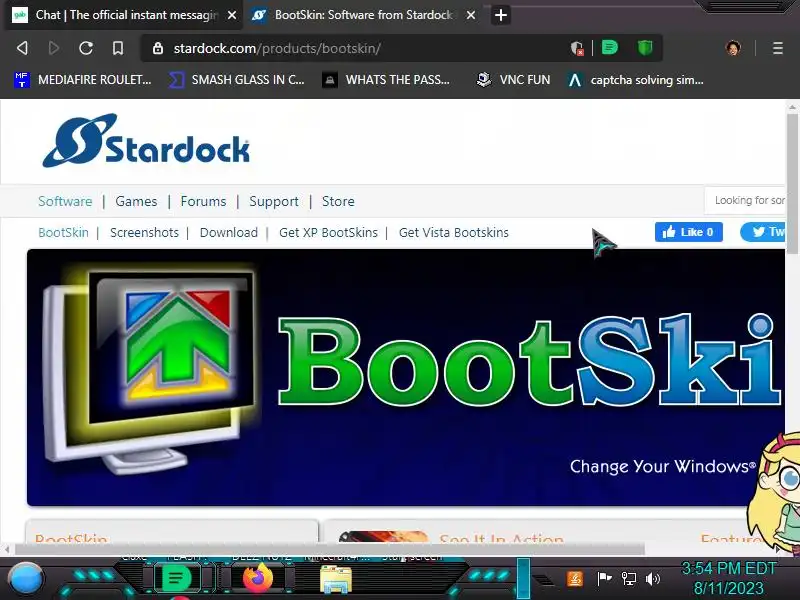Bookmark this page with the bookmark icon
Viewport: 800px width, 600px height.
coord(118,48)
